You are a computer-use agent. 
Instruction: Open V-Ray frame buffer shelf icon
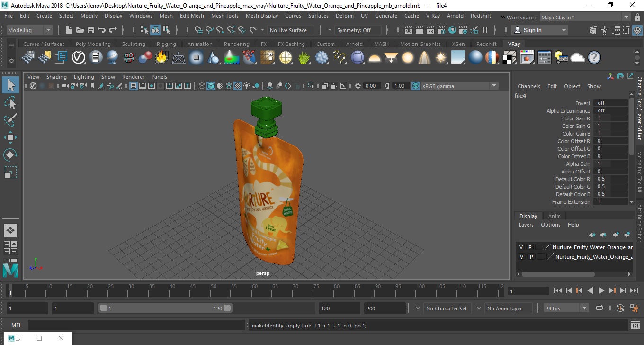point(527,58)
